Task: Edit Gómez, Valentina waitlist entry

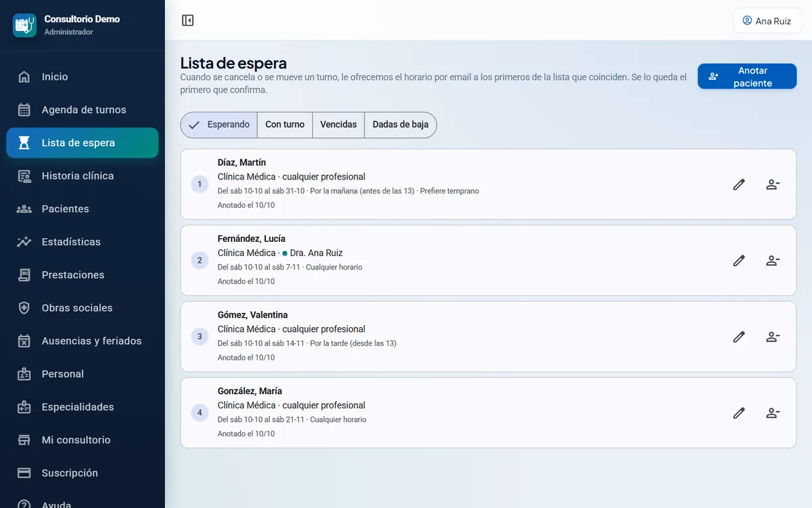Action: pos(739,337)
